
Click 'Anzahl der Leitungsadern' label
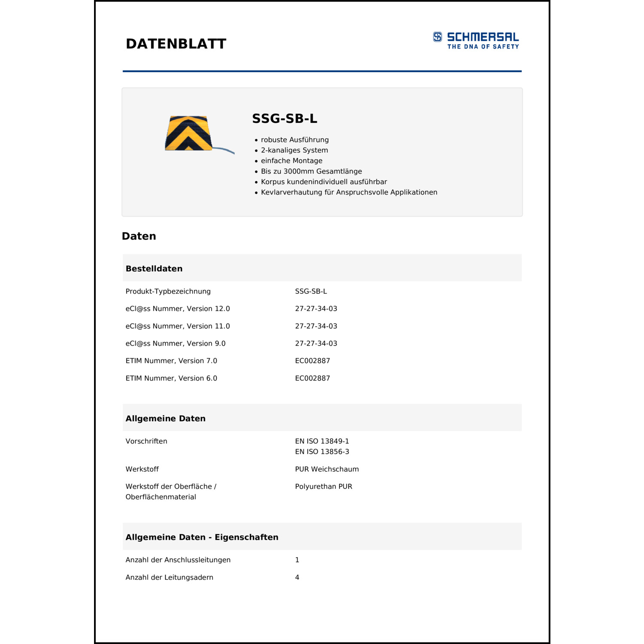click(x=169, y=577)
